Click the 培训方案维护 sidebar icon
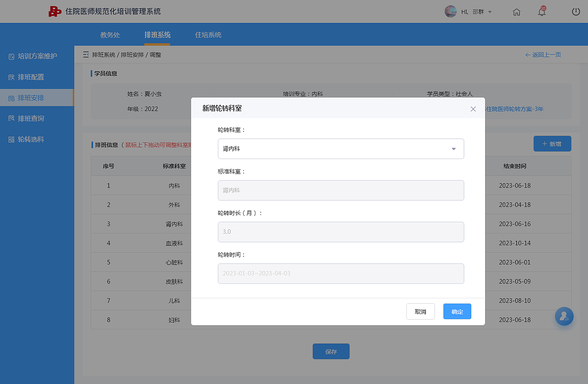588x384 pixels. coord(11,56)
